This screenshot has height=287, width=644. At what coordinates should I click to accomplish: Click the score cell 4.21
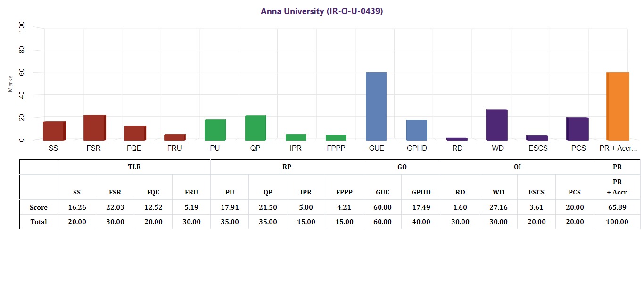[344, 207]
